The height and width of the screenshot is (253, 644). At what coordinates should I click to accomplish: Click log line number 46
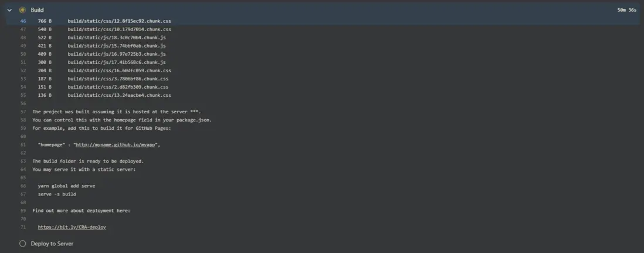23,21
